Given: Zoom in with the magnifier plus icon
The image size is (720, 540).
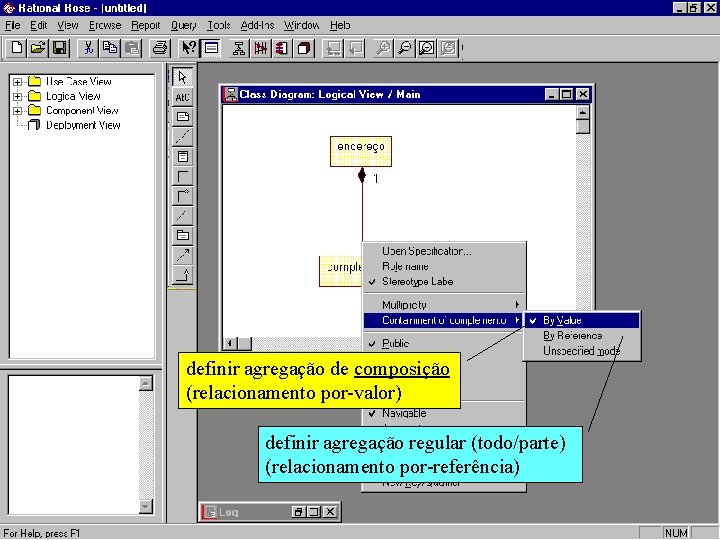Looking at the screenshot, I should coord(383,48).
